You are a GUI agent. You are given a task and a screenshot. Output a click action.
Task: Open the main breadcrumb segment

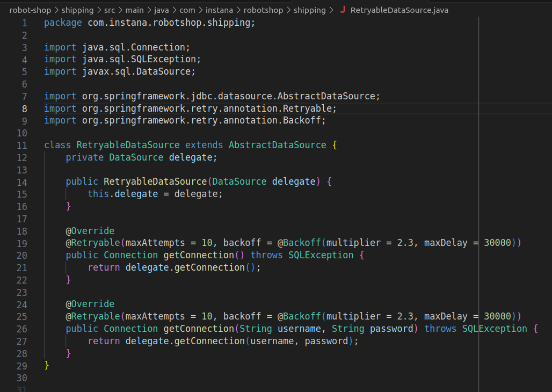point(134,10)
